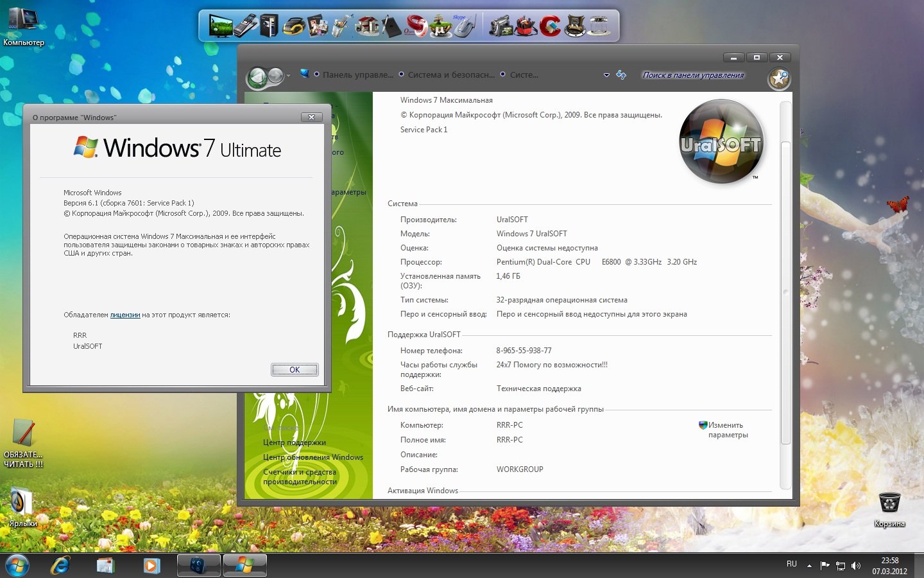924x578 pixels.
Task: Open the house icon in the dock
Action: click(x=368, y=26)
